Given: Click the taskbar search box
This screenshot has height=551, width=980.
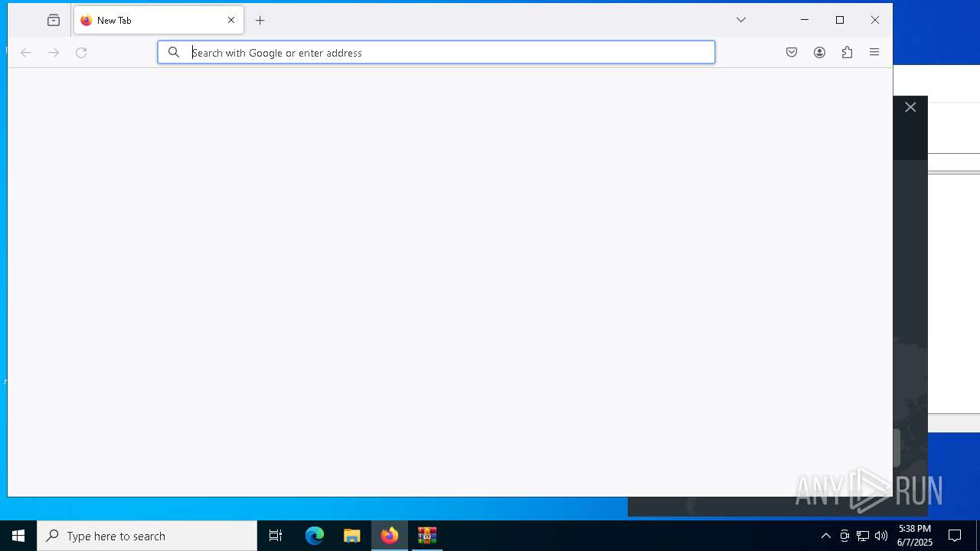Looking at the screenshot, I should [147, 536].
